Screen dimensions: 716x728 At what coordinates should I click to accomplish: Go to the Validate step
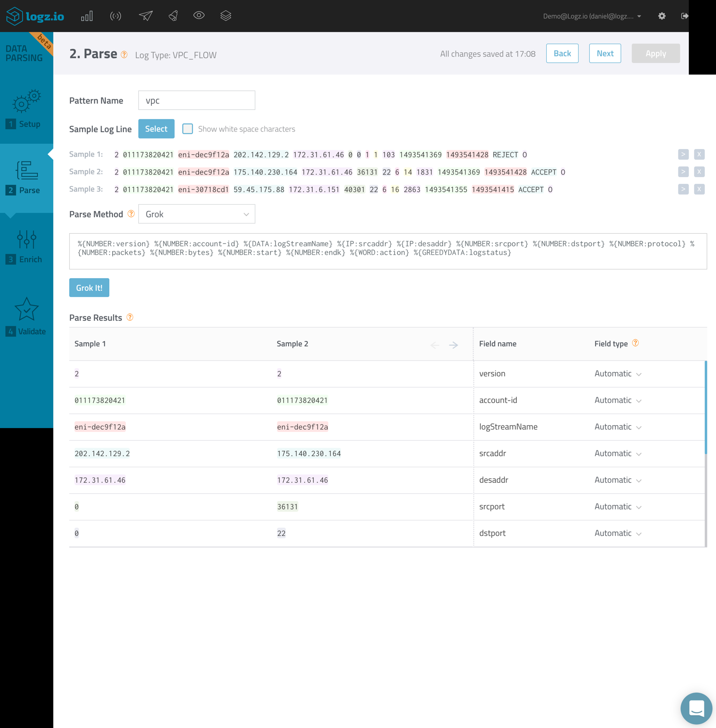point(27,317)
